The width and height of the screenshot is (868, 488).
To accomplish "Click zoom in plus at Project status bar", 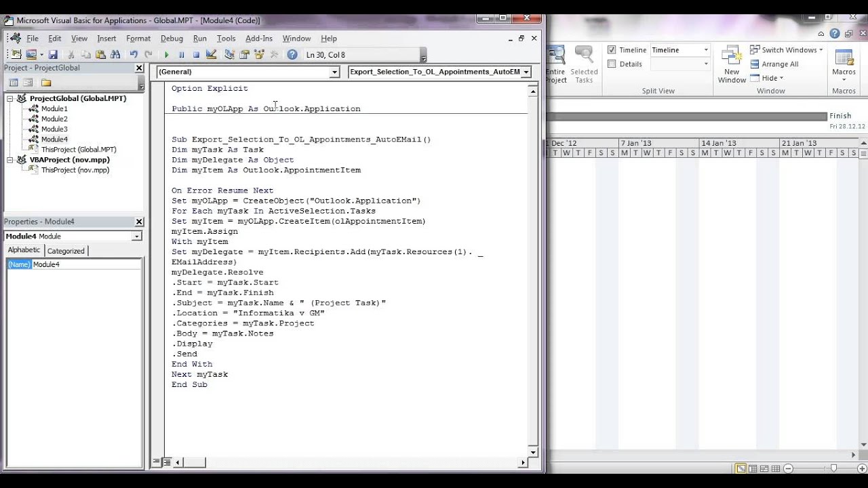I will [861, 468].
